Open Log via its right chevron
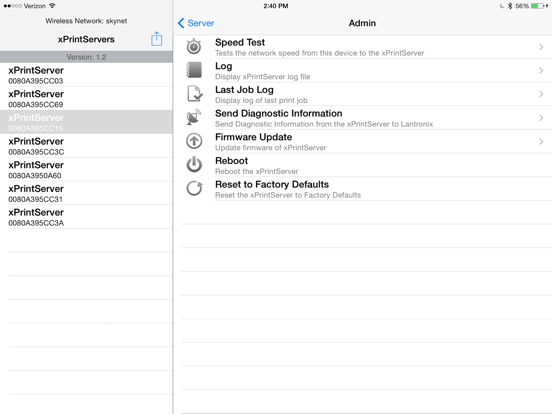 point(541,70)
